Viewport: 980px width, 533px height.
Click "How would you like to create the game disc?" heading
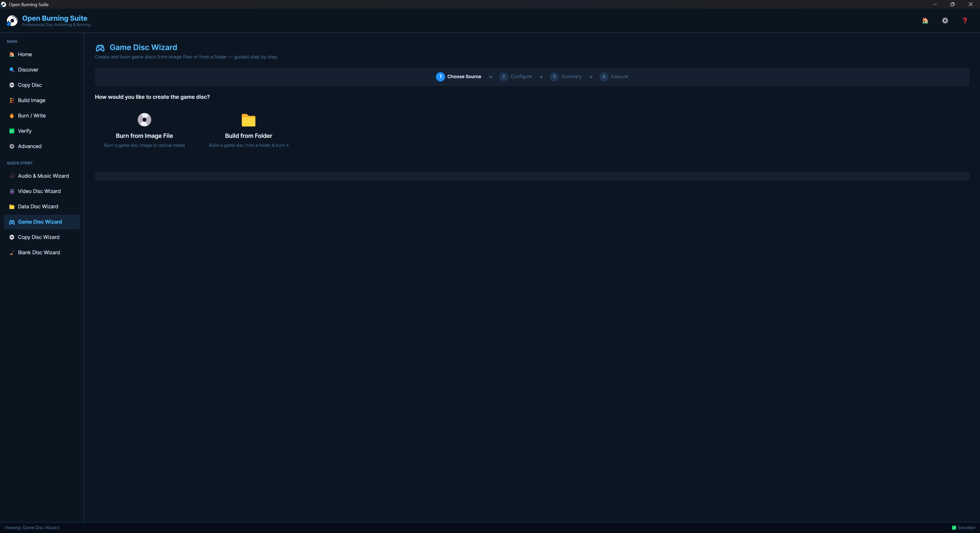pyautogui.click(x=152, y=97)
